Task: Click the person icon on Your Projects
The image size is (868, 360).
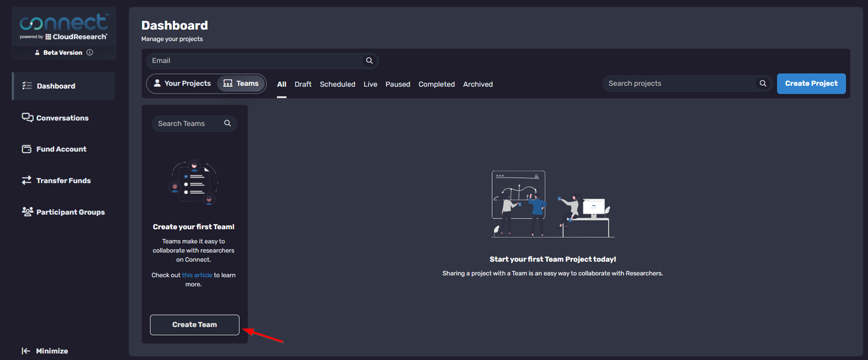Action: 157,83
